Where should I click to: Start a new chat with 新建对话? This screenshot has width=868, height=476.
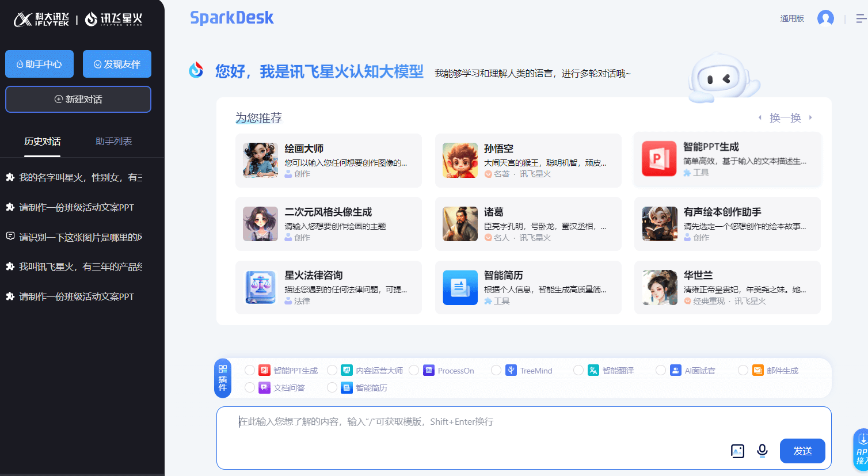click(x=78, y=99)
